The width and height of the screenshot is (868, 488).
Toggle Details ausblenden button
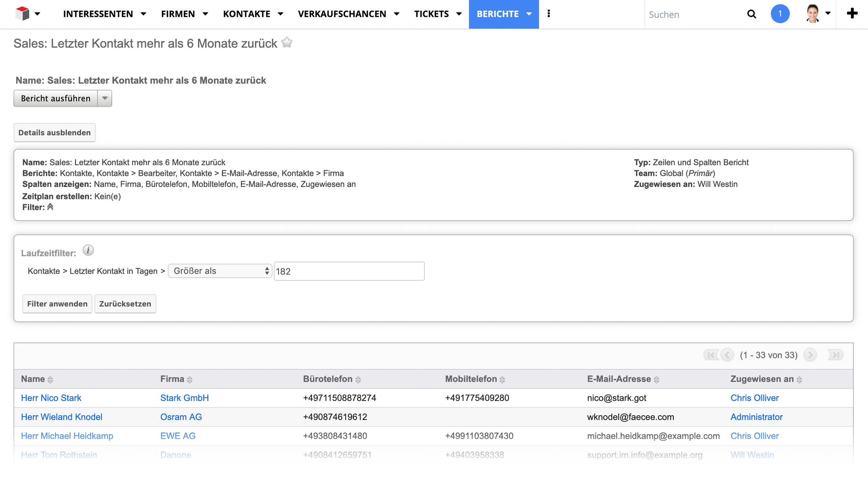[x=55, y=133]
